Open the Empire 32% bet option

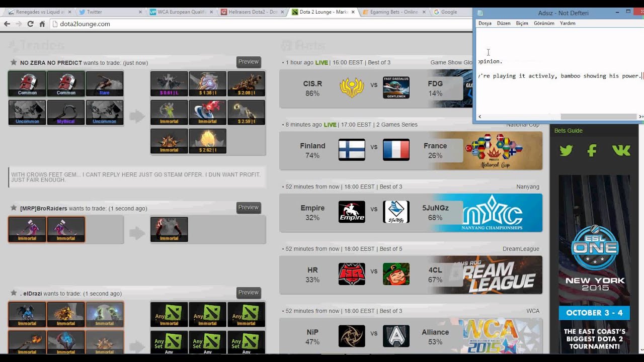[312, 213]
